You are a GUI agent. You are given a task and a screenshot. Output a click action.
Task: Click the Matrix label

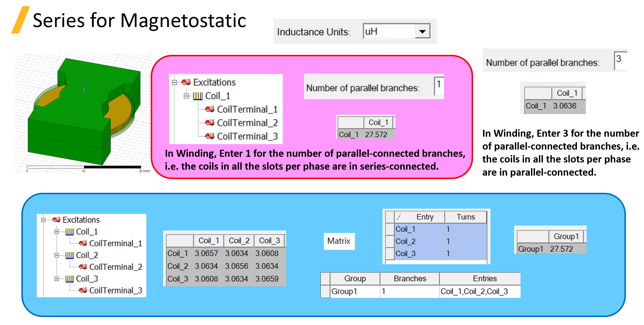coord(339,241)
